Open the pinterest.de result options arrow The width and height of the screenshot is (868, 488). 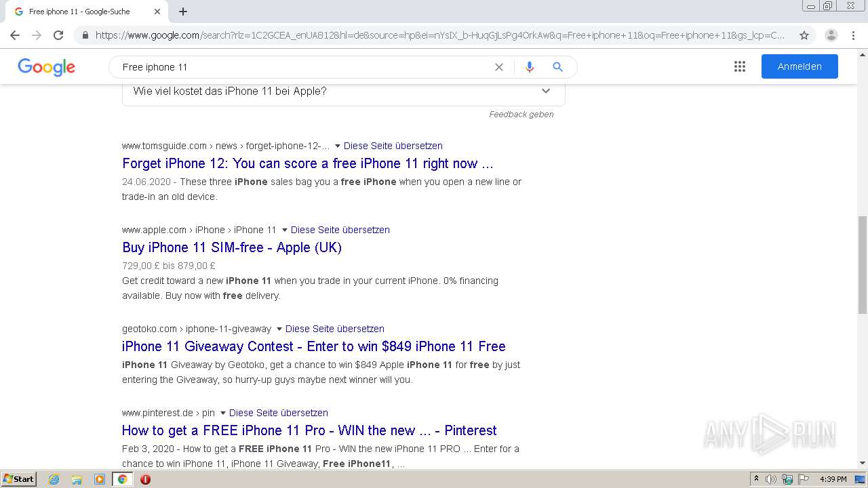click(x=223, y=413)
